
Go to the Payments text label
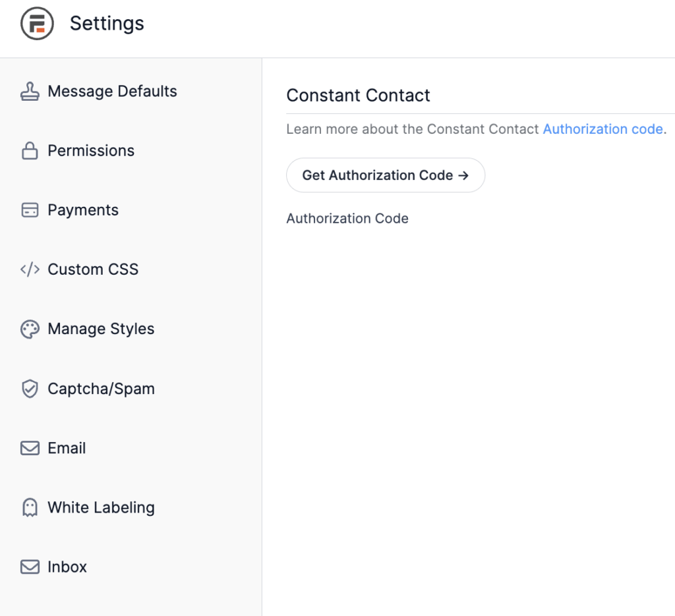click(83, 210)
